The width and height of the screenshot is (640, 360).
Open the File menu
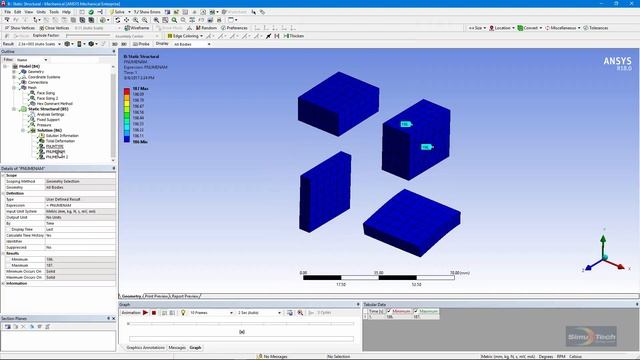pos(7,12)
